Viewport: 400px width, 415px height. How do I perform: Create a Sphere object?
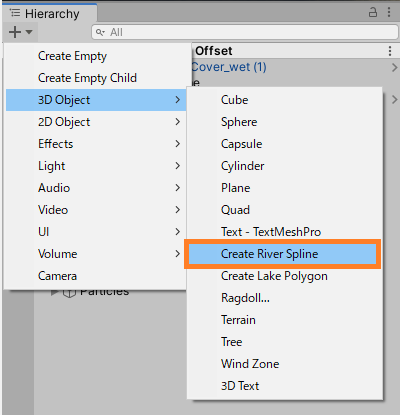[284, 122]
